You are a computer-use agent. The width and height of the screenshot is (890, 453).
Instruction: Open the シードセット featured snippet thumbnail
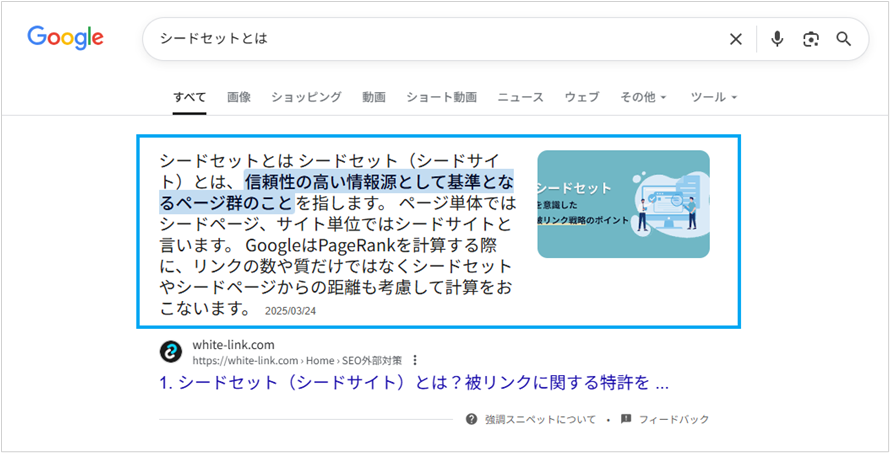(623, 204)
